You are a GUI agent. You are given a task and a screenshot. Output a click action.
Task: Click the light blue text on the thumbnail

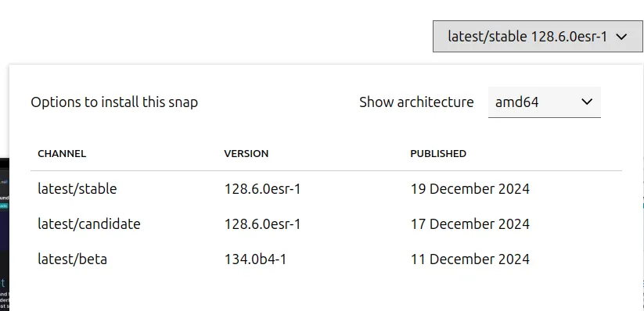(2, 283)
